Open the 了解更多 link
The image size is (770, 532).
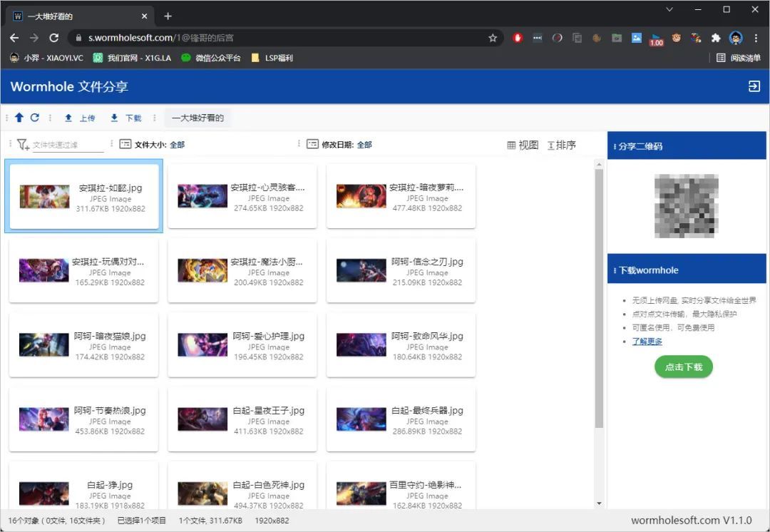647,342
